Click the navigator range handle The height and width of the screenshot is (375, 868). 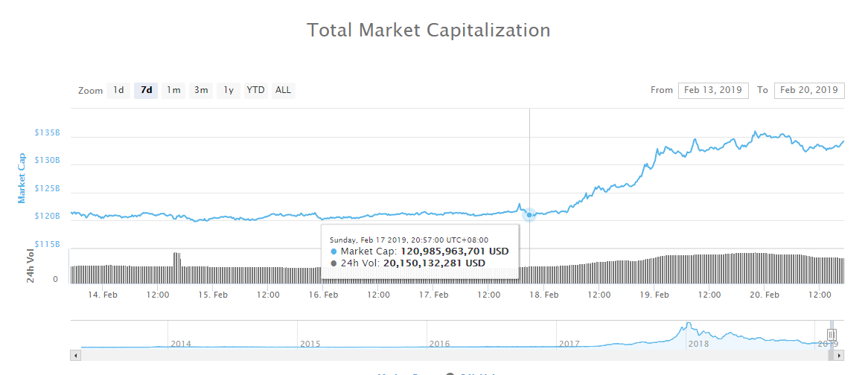tap(832, 335)
